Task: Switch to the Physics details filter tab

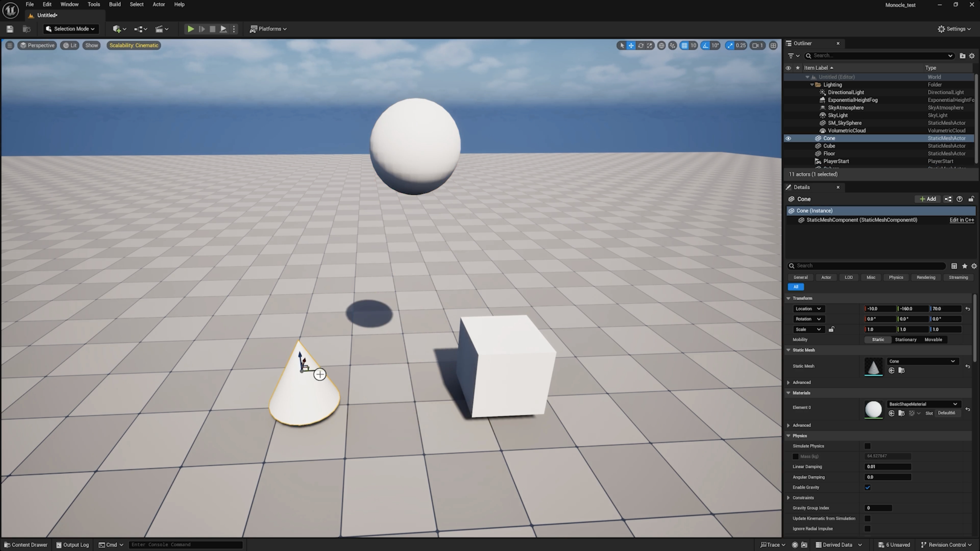Action: [x=895, y=277]
